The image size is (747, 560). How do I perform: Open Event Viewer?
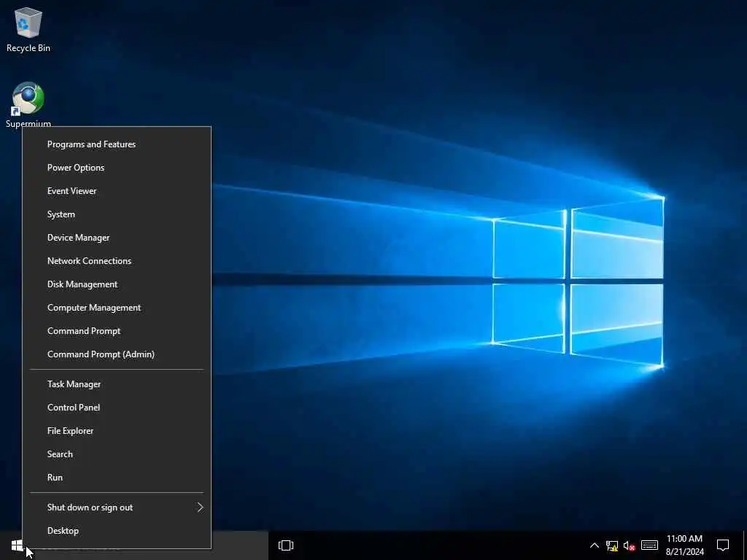(x=117, y=191)
